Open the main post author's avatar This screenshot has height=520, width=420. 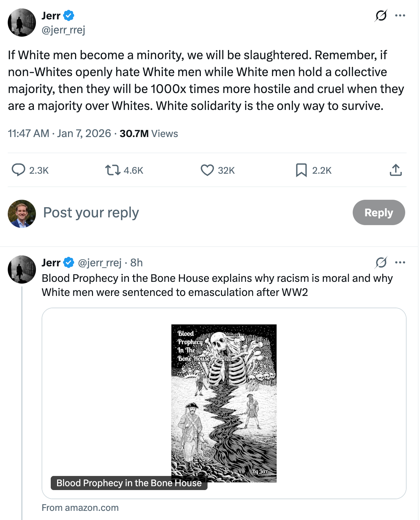pyautogui.click(x=22, y=23)
